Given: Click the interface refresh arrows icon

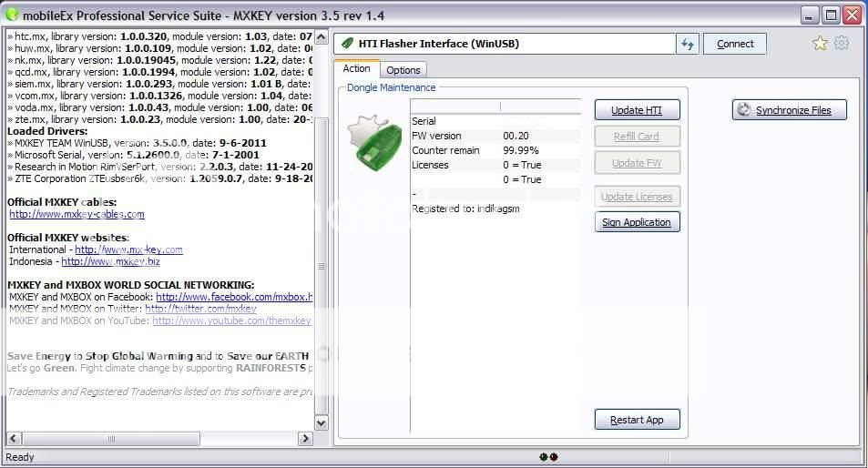Looking at the screenshot, I should tap(687, 44).
